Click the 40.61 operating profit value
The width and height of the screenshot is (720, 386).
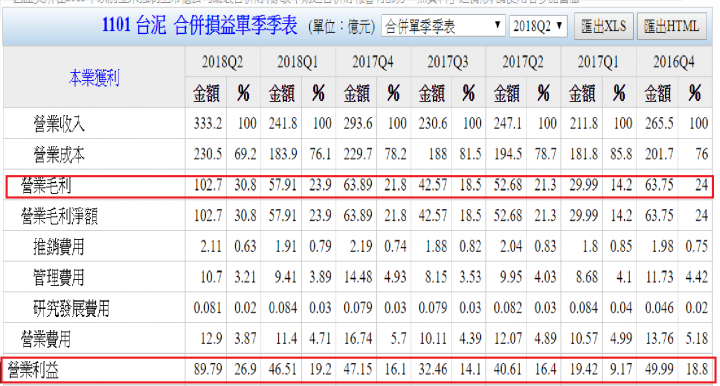(x=508, y=369)
